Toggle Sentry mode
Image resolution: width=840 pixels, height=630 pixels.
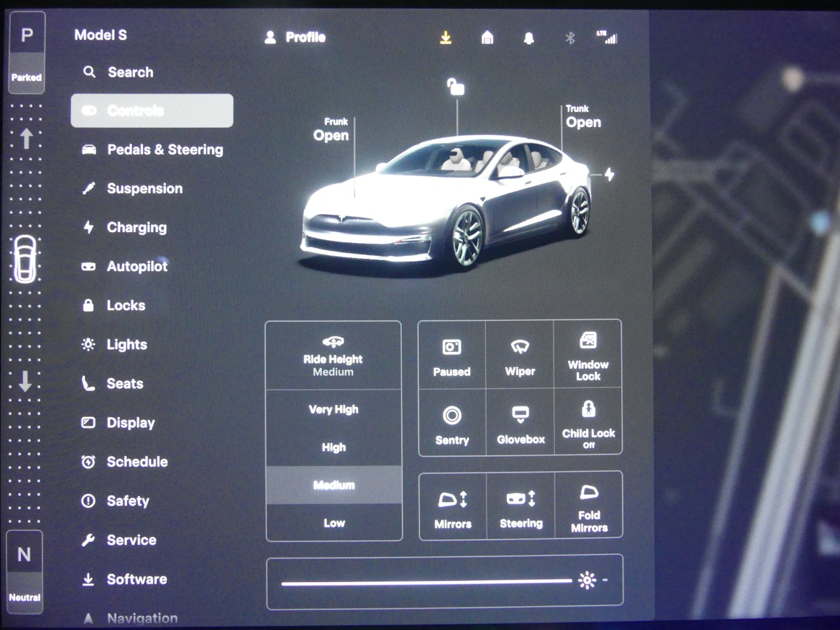(452, 422)
